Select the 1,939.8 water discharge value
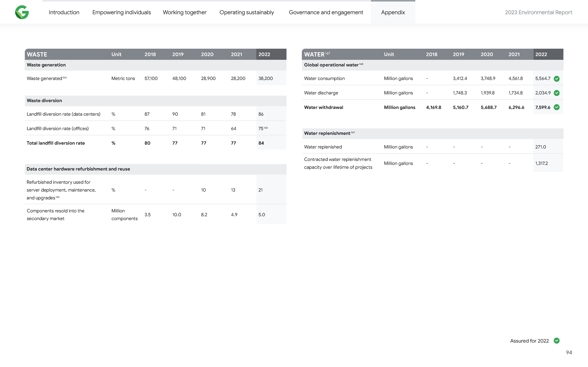 [487, 93]
